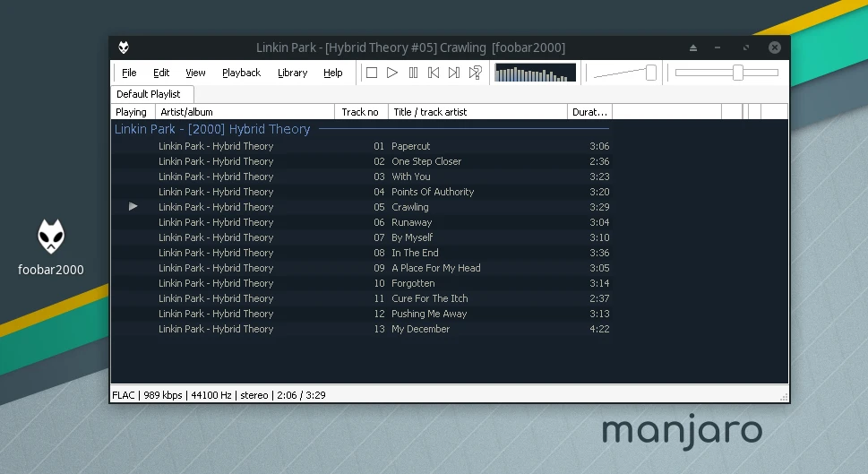Click the Stop playback button
This screenshot has width=868, height=474.
tap(372, 73)
